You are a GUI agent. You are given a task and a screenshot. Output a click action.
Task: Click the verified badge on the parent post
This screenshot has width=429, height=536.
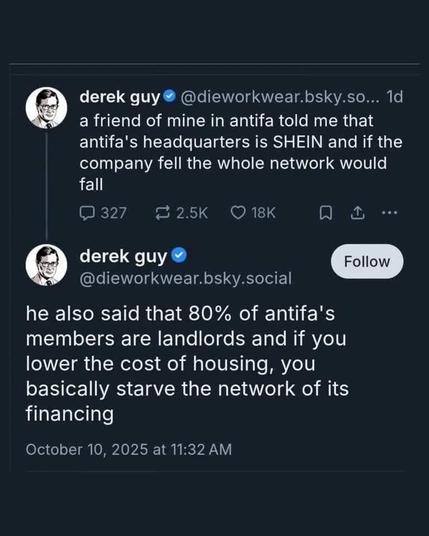pos(170,97)
